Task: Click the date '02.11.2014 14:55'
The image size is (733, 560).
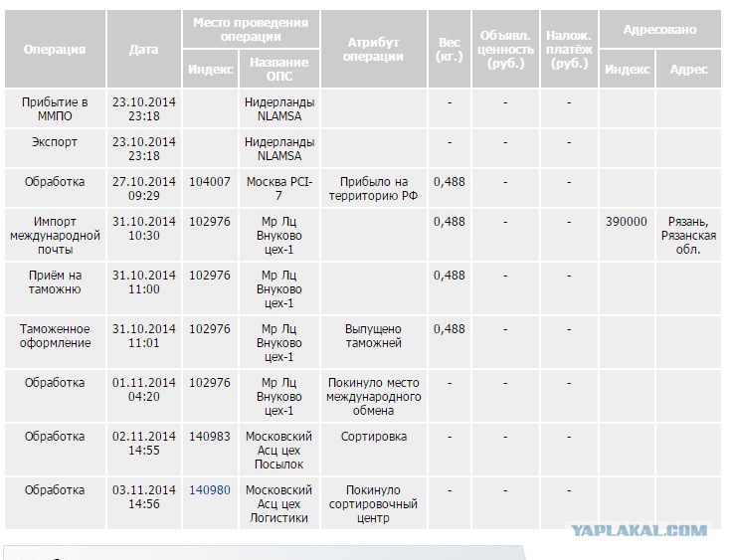Action: 143,444
